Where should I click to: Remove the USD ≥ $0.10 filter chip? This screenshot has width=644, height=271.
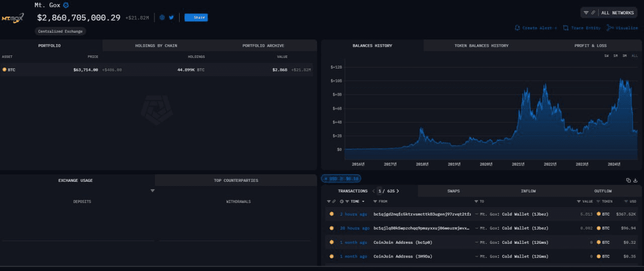(x=326, y=178)
